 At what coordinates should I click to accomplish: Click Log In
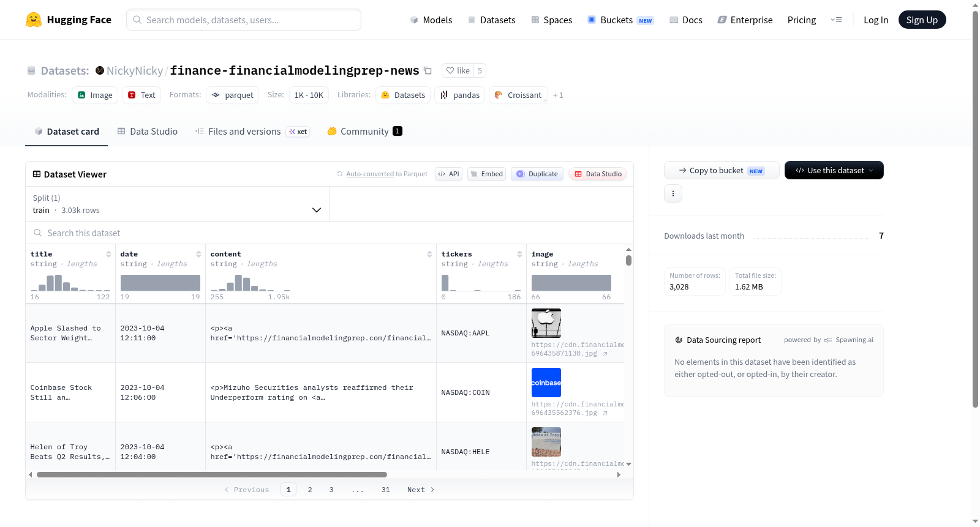tap(876, 20)
